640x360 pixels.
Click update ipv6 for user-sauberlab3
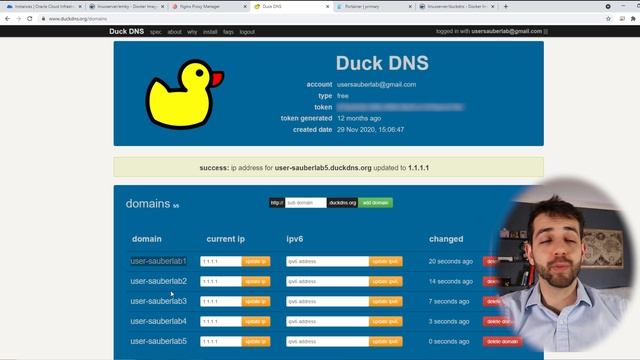point(386,301)
